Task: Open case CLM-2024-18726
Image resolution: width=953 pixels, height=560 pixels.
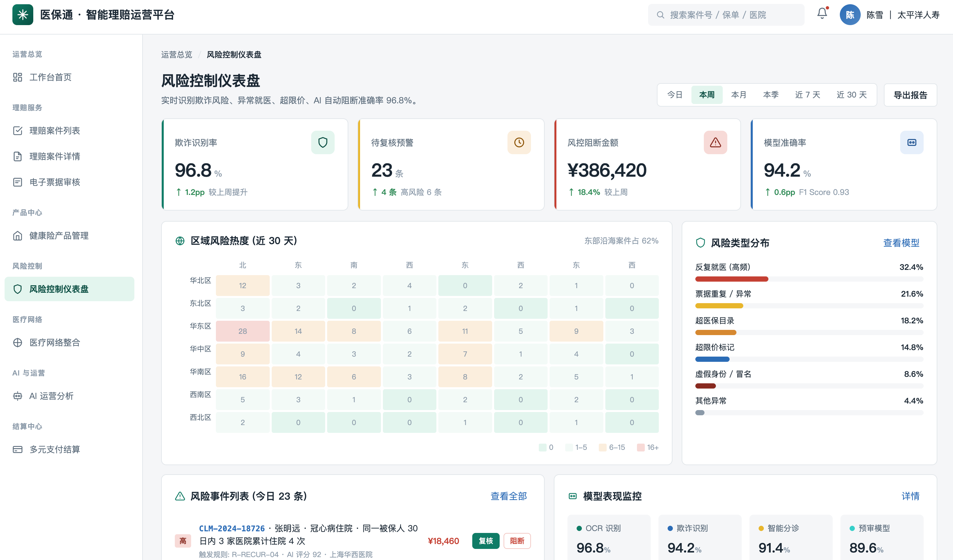Action: click(232, 528)
